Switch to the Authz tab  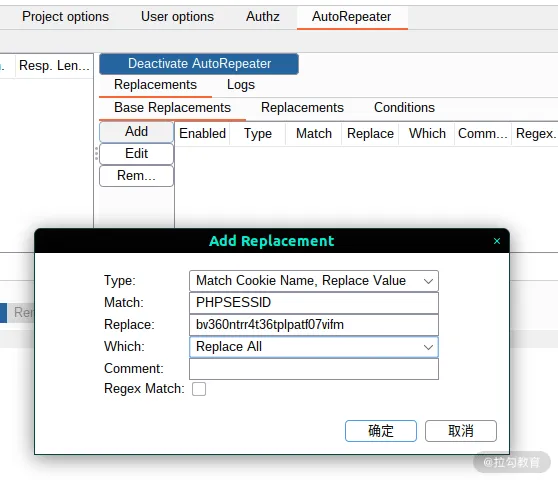pyautogui.click(x=263, y=17)
